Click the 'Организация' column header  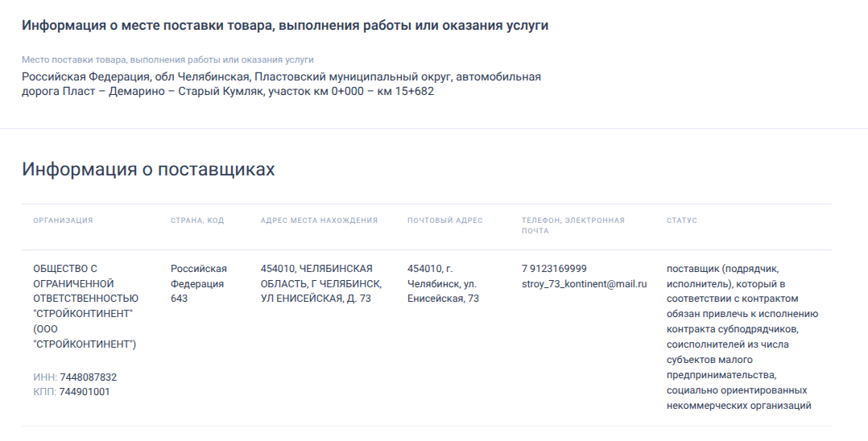click(63, 220)
